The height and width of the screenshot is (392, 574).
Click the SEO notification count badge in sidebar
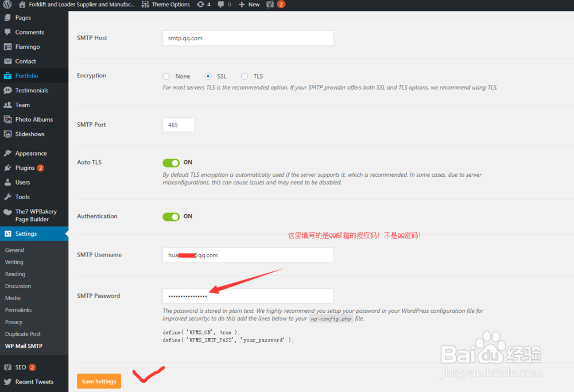click(x=32, y=367)
